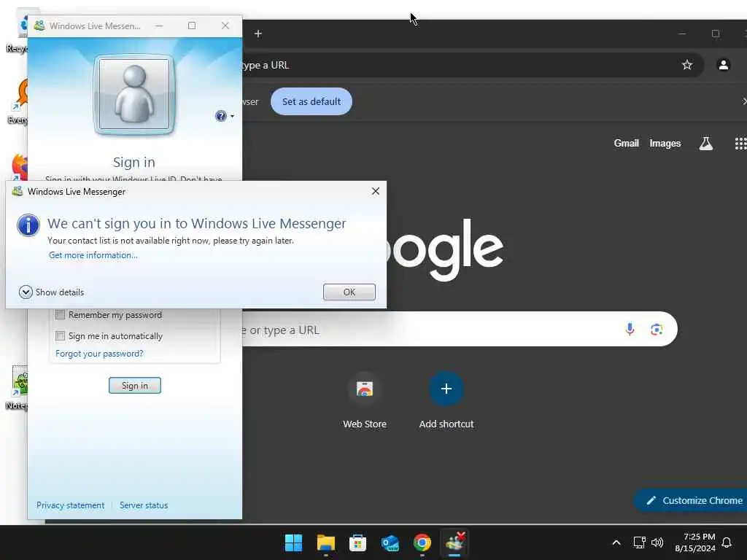Open network status tray icon
Screen dimensions: 747x560
click(x=639, y=542)
